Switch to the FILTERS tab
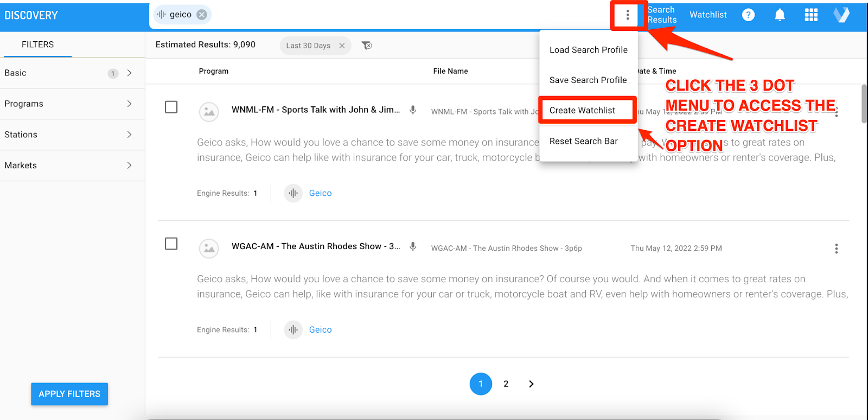 pos(37,44)
